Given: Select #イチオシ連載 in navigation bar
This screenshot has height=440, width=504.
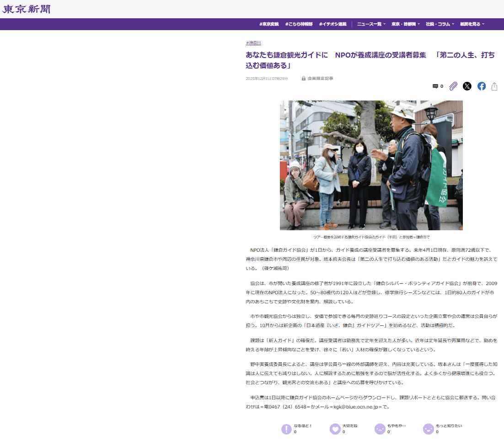Looking at the screenshot, I should point(332,24).
